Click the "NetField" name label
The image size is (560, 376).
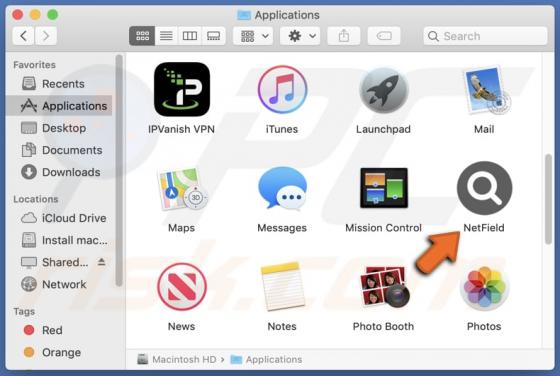(x=484, y=228)
